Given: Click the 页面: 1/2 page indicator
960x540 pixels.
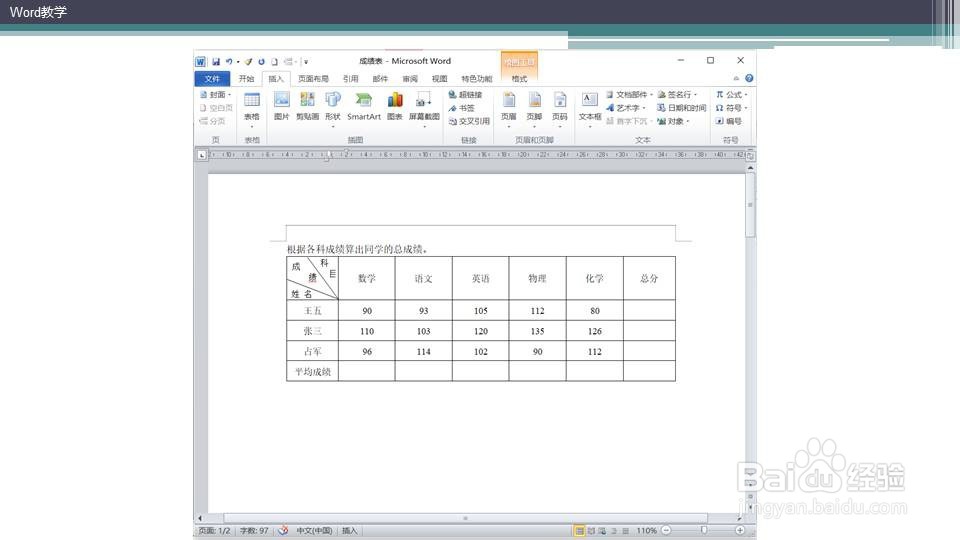Looking at the screenshot, I should tap(214, 531).
